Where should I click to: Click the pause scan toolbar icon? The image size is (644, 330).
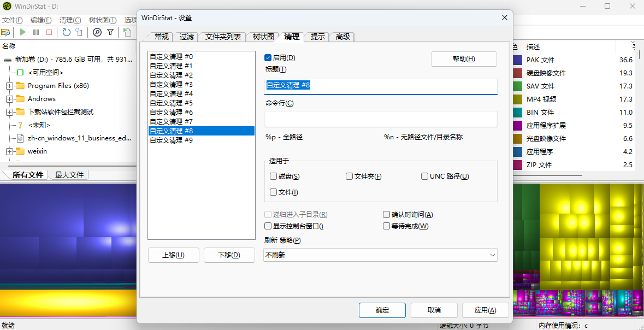pos(36,32)
